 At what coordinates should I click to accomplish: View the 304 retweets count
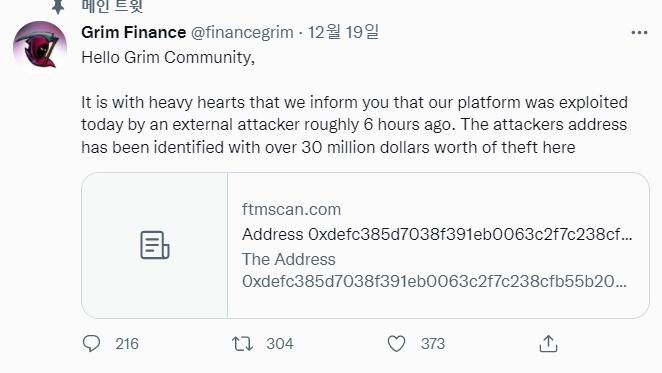tap(279, 344)
